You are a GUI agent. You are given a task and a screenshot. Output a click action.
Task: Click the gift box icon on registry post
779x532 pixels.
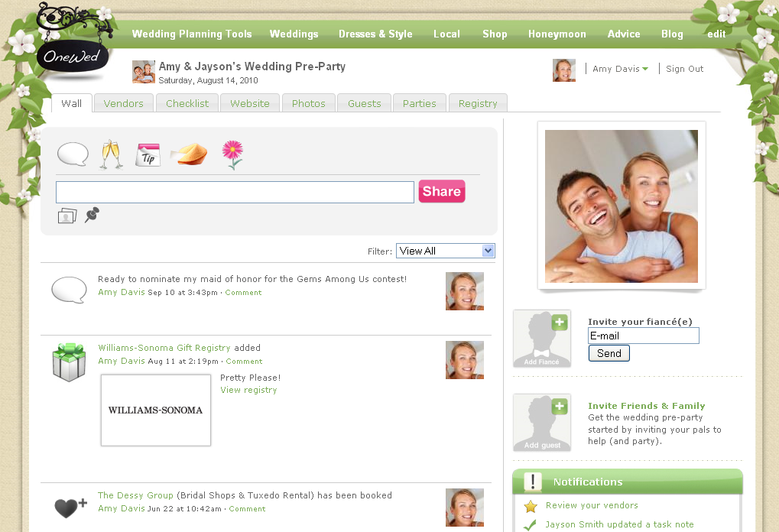pyautogui.click(x=69, y=362)
